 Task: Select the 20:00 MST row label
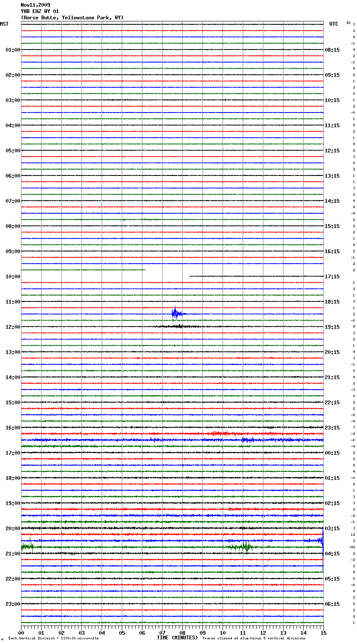pos(13,529)
